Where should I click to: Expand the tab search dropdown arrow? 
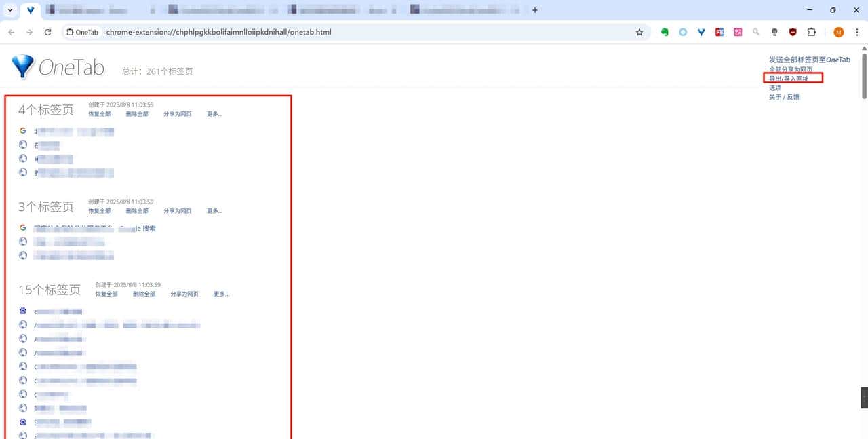pyautogui.click(x=10, y=10)
